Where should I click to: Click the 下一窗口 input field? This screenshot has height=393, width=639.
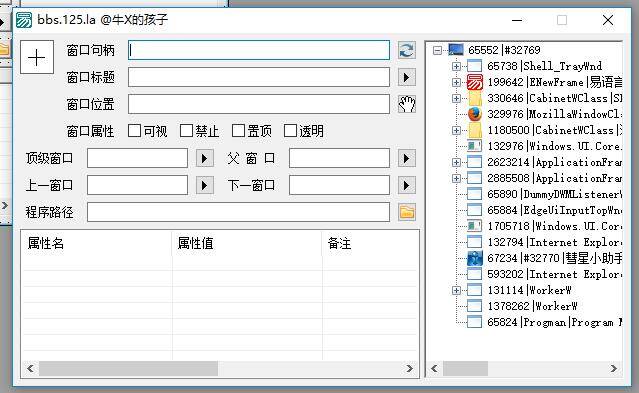(339, 185)
